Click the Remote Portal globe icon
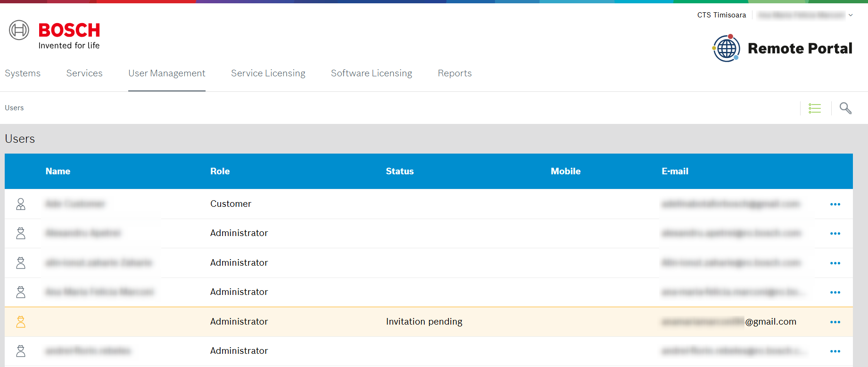This screenshot has width=868, height=367. (726, 48)
